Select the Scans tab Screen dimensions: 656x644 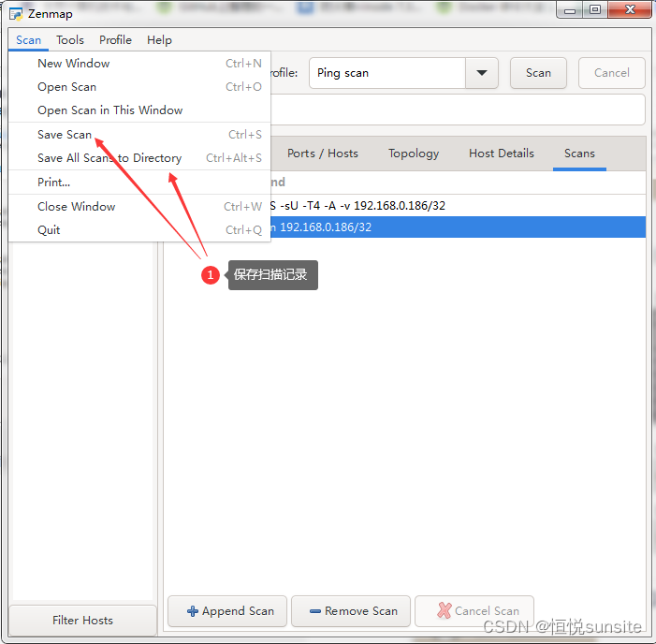579,154
